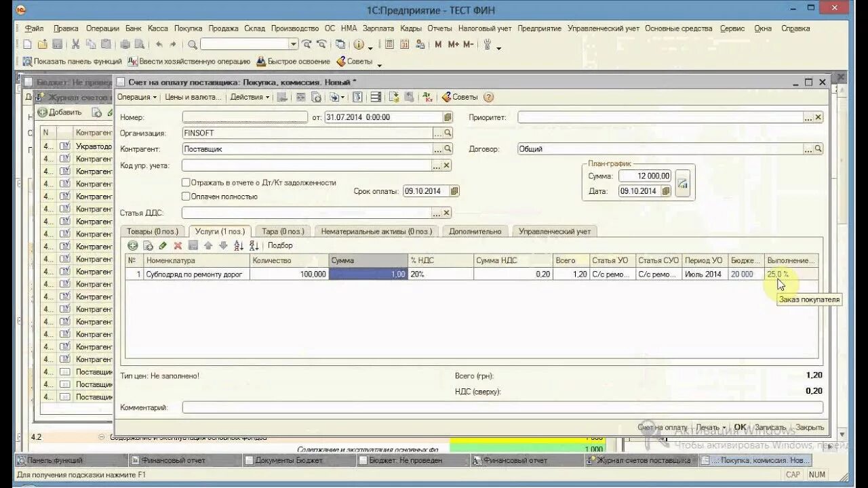Open the Банк menu

tap(133, 28)
